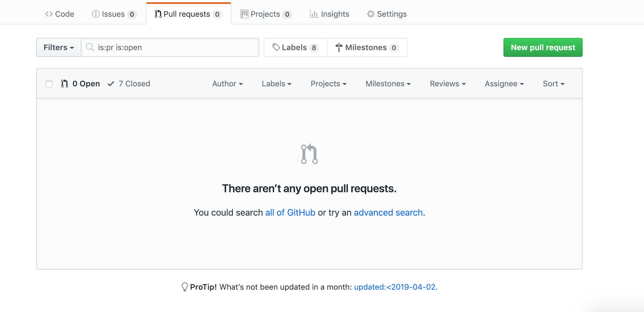The height and width of the screenshot is (312, 644).
Task: Expand the Author filter dropdown
Action: (227, 84)
